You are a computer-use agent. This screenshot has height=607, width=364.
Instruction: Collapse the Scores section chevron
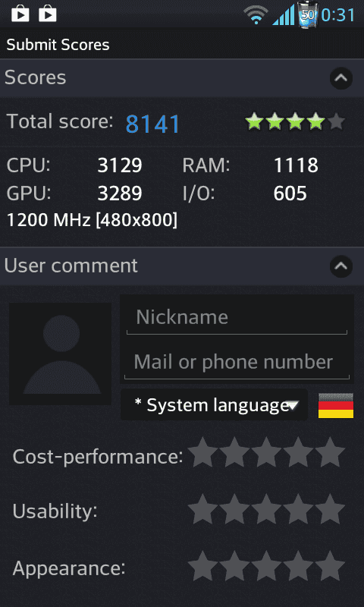click(x=340, y=78)
